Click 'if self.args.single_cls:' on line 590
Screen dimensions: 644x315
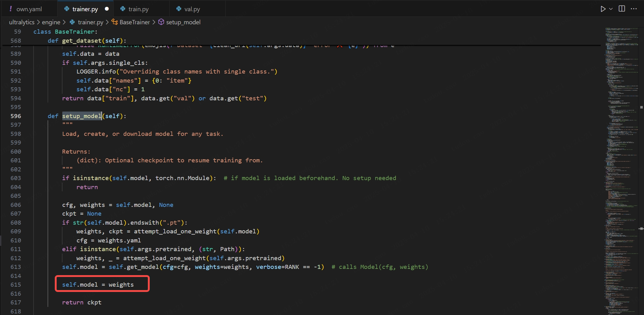coord(105,63)
